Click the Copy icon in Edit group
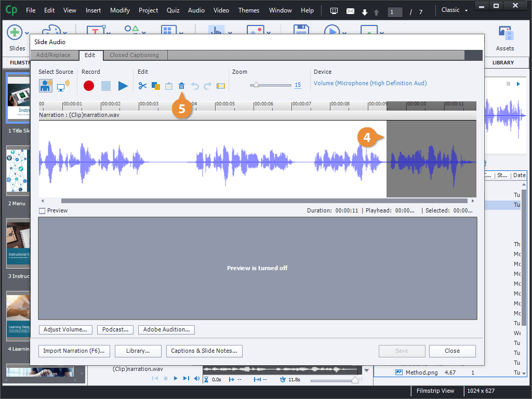The height and width of the screenshot is (399, 532). point(155,86)
